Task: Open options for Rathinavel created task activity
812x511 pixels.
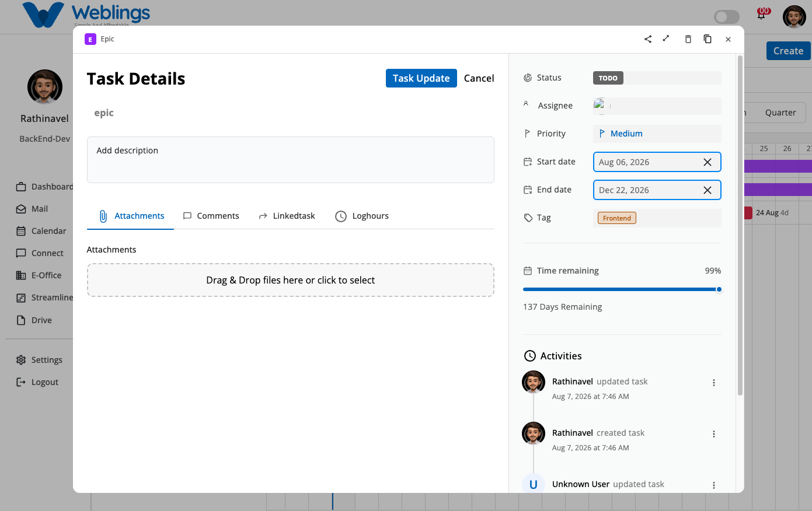Action: (x=714, y=434)
